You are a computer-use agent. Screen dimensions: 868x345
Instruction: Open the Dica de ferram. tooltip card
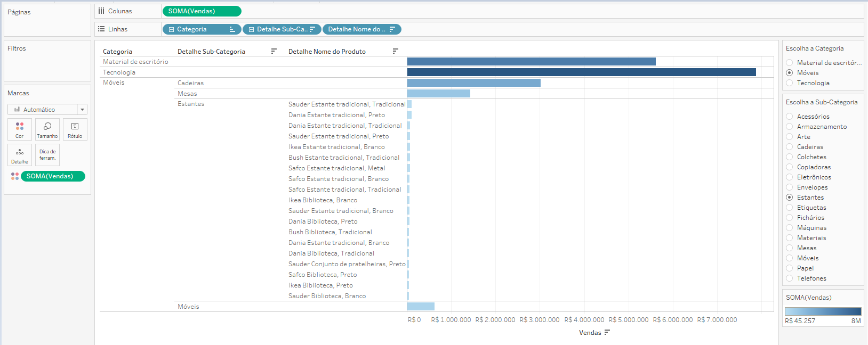tap(47, 155)
